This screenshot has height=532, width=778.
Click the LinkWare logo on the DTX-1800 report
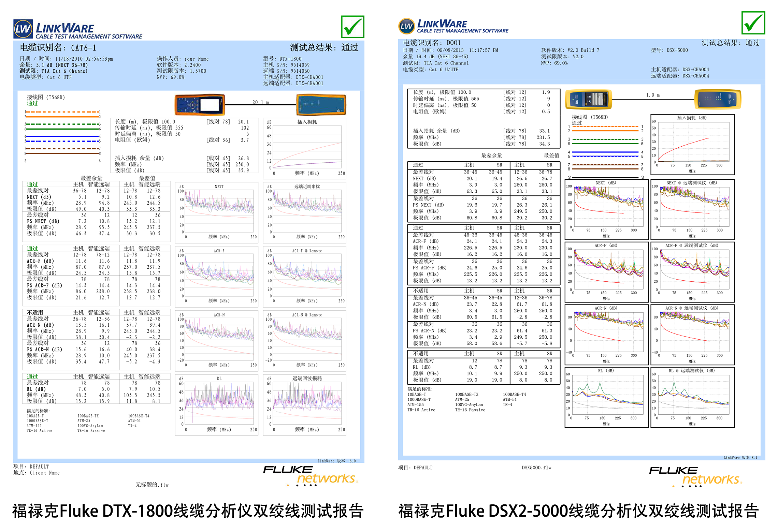tap(78, 29)
